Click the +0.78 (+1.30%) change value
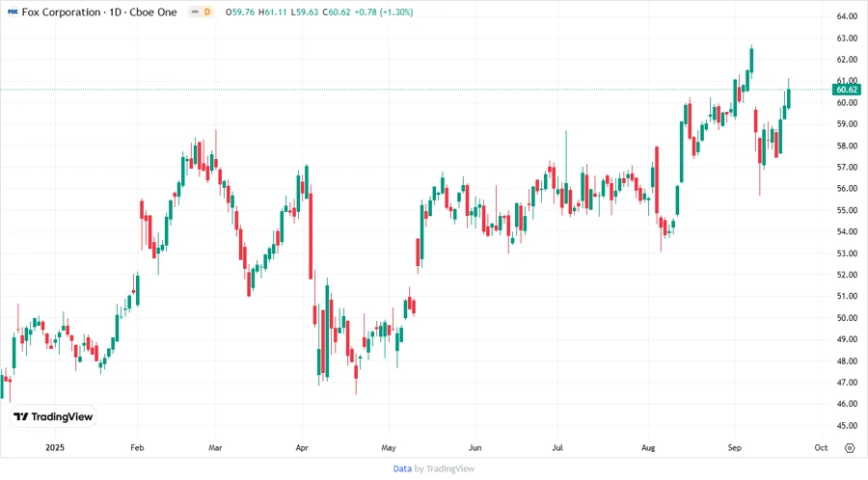868x480 pixels. pyautogui.click(x=384, y=13)
